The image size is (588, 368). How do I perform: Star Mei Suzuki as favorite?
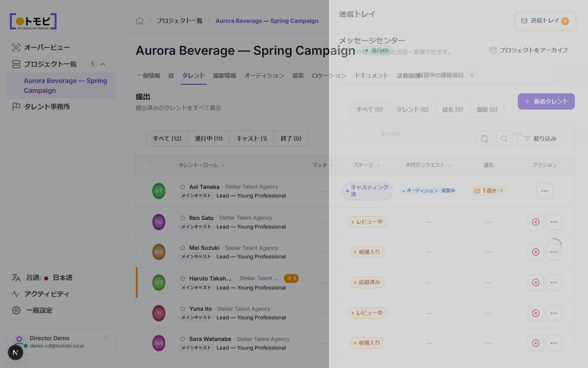point(183,248)
